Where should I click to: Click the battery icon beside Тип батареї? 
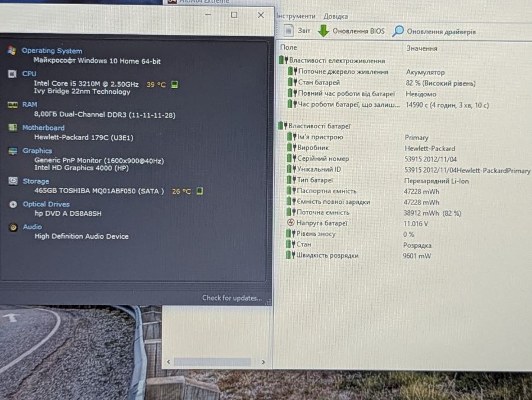[291, 180]
